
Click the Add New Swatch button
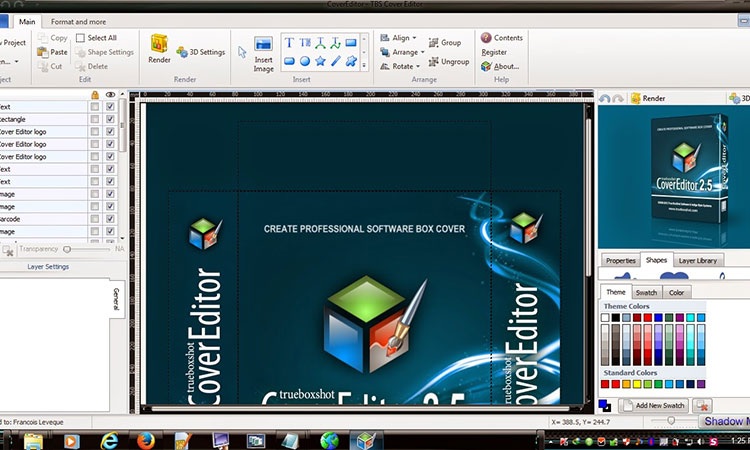click(x=653, y=405)
